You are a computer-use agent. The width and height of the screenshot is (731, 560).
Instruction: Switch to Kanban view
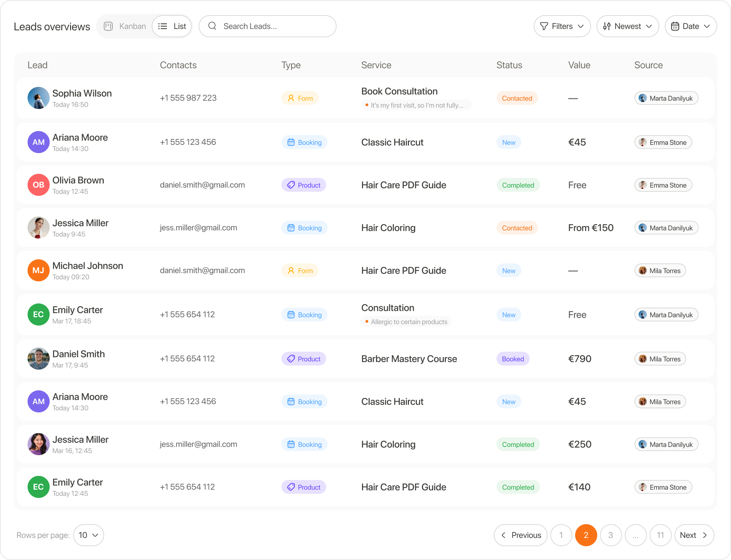[125, 26]
